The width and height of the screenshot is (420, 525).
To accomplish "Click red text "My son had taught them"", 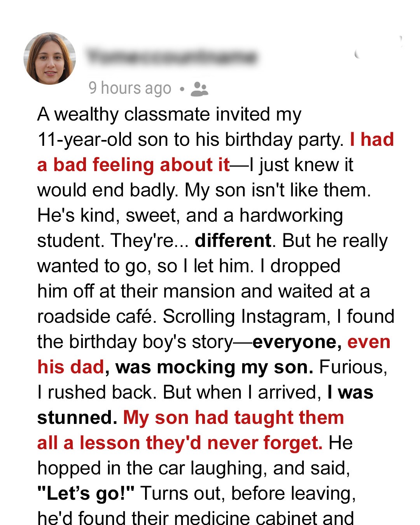I will click(233, 418).
